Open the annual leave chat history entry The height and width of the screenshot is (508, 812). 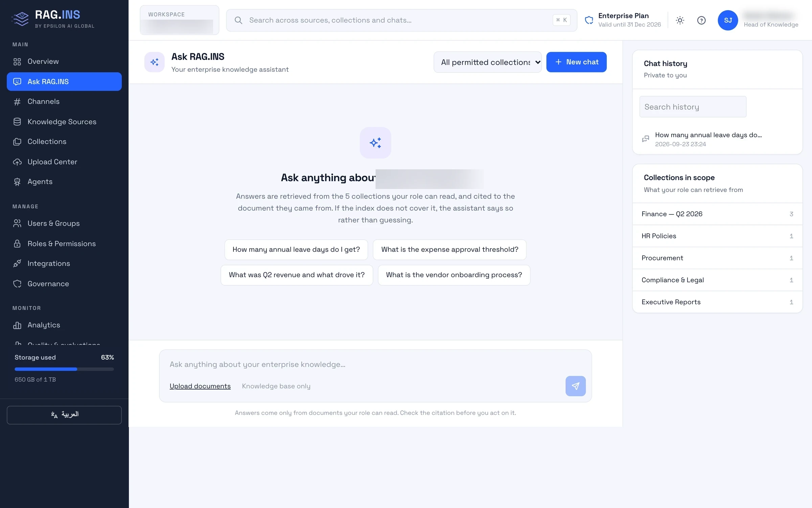[x=717, y=139]
